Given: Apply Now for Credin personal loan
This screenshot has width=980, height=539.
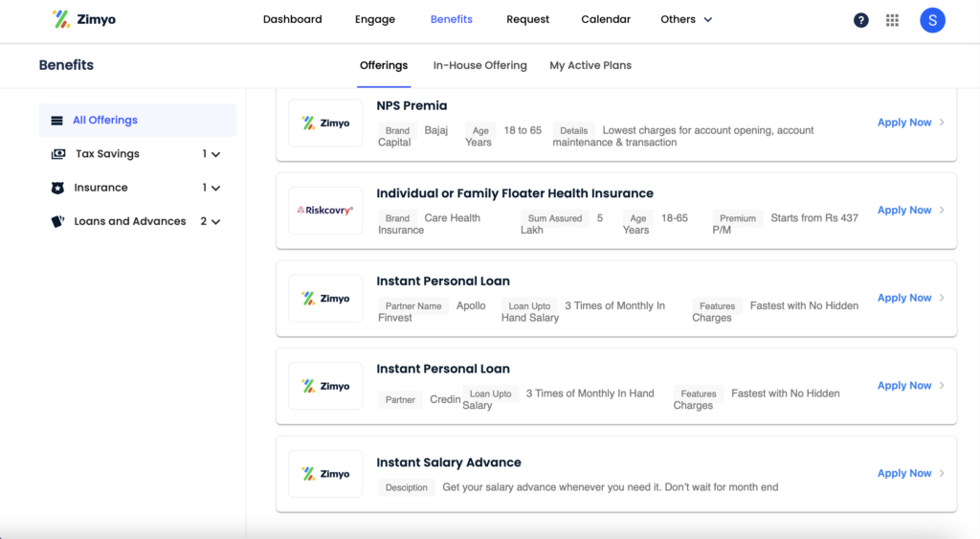Looking at the screenshot, I should coord(904,385).
